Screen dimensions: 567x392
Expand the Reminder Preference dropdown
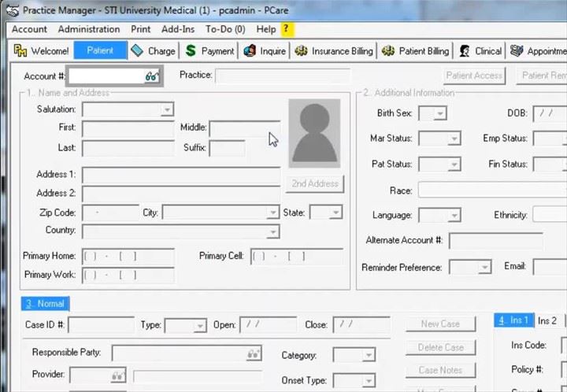(484, 268)
